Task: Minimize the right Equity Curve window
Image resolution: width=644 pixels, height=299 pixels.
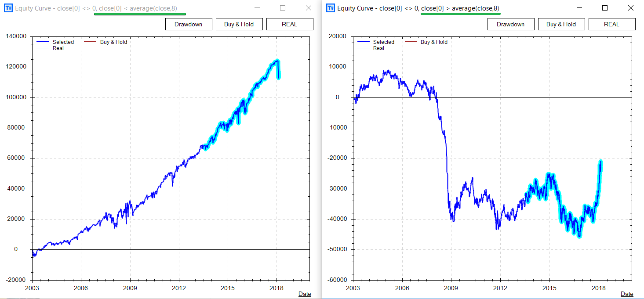Action: pos(579,8)
